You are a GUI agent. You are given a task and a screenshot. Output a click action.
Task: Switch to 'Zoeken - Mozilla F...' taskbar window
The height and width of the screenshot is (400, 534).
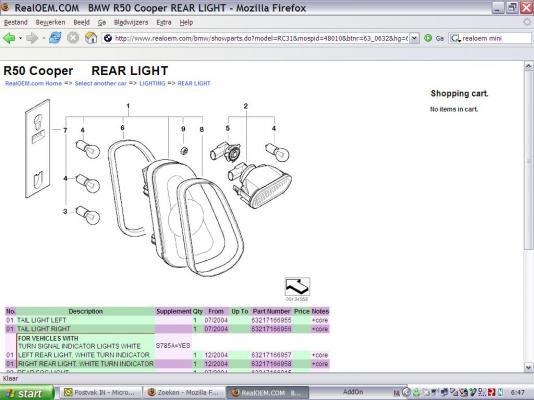[184, 393]
